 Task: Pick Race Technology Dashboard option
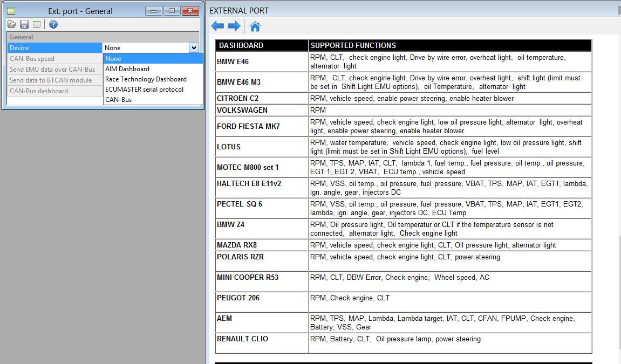146,79
